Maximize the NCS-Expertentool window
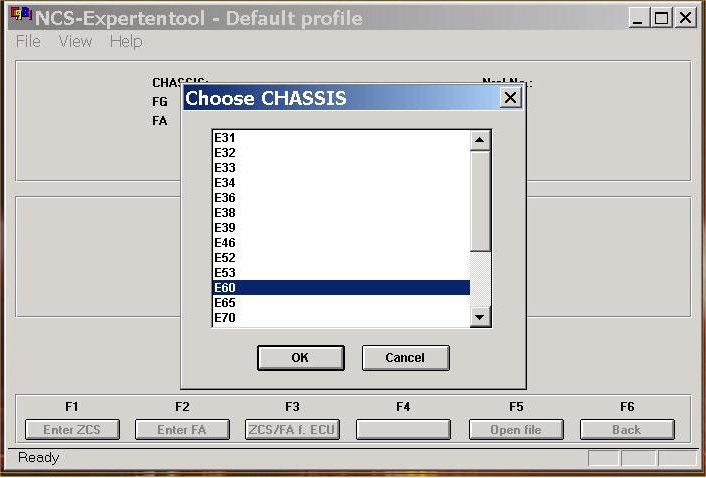 coord(662,18)
